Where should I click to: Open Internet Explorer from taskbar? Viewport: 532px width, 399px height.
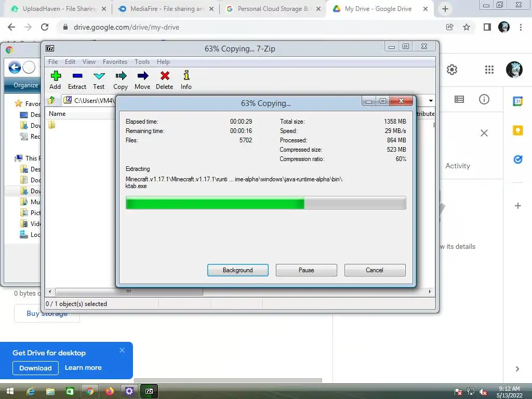(31, 391)
